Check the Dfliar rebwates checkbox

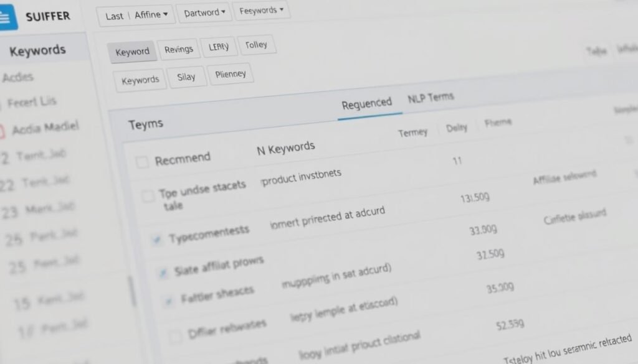point(175,336)
